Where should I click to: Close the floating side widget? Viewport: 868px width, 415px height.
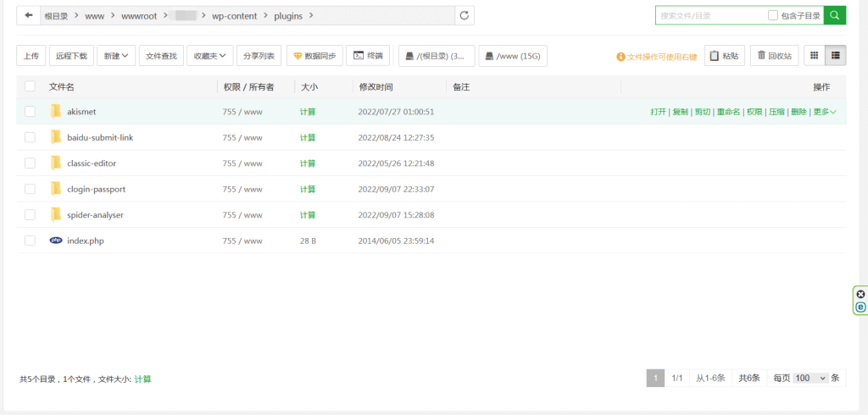[861, 294]
